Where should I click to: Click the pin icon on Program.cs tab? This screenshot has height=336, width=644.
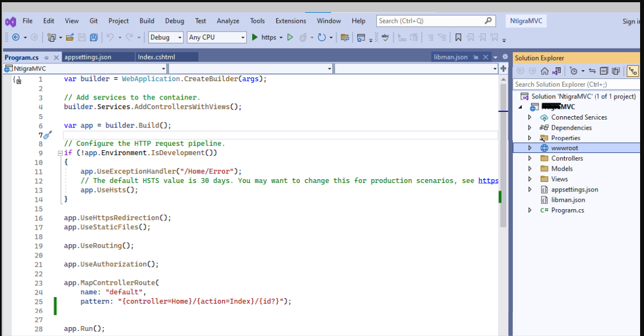(47, 58)
